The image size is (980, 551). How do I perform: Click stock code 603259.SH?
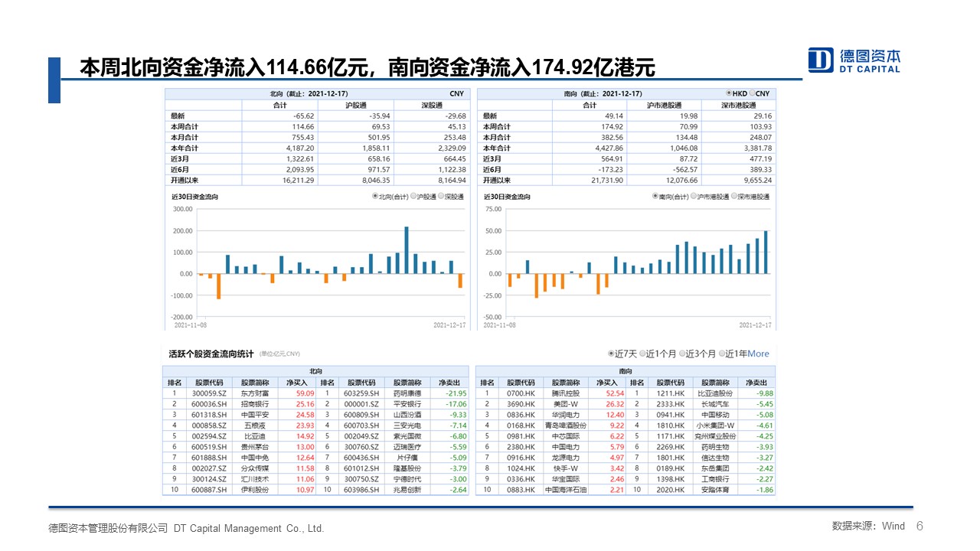[361, 393]
